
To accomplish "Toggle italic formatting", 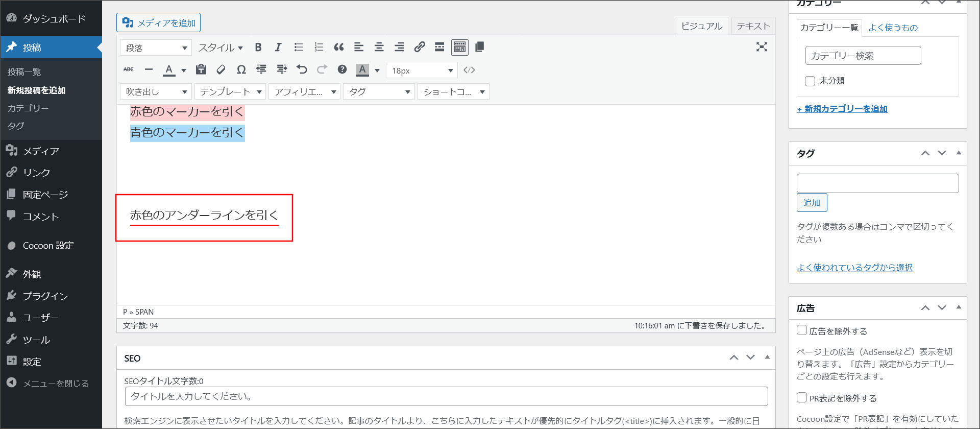I will coord(278,47).
